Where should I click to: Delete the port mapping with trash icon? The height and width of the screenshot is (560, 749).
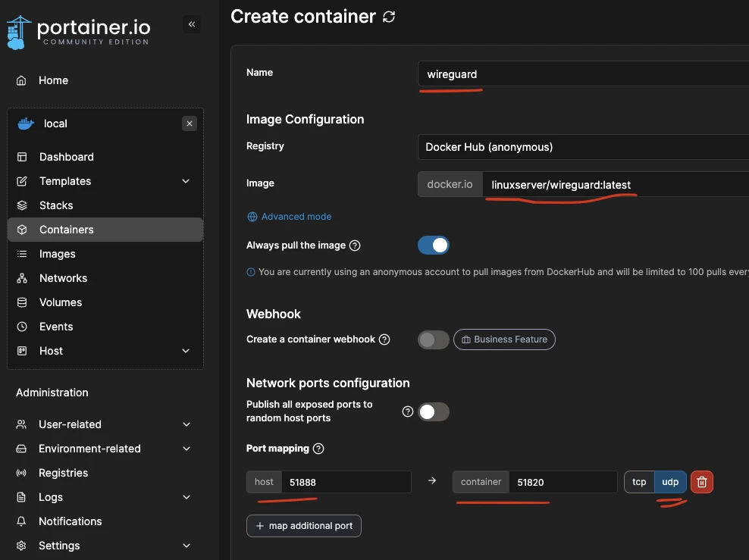[701, 481]
